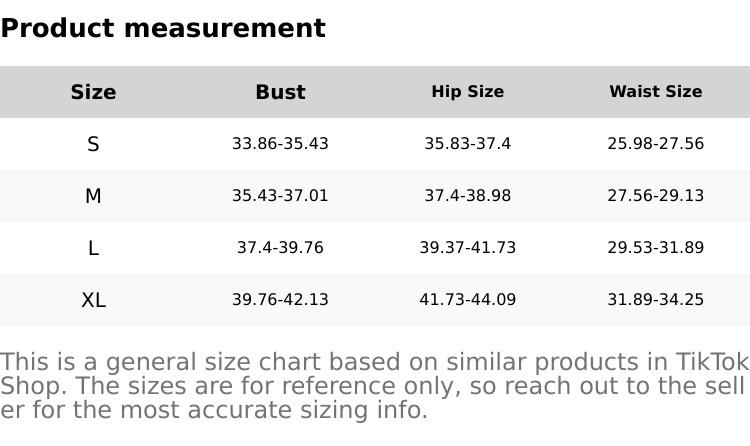Select hip value 41.73-44.09
This screenshot has height=446, width=750.
coord(467,300)
